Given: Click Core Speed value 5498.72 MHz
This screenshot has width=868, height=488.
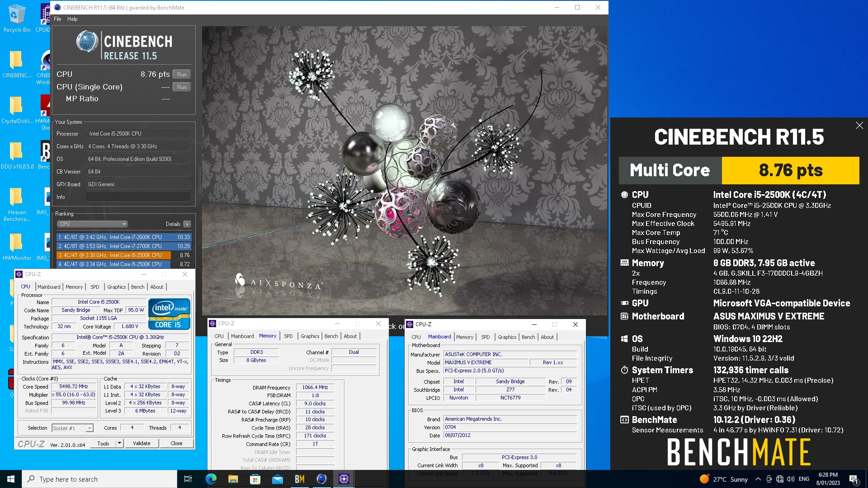Looking at the screenshot, I should tap(74, 387).
